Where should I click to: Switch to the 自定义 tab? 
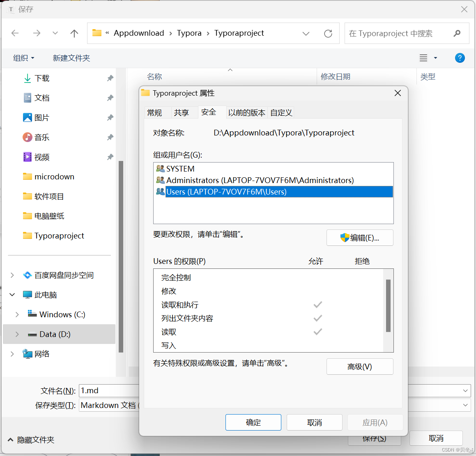pyautogui.click(x=281, y=112)
